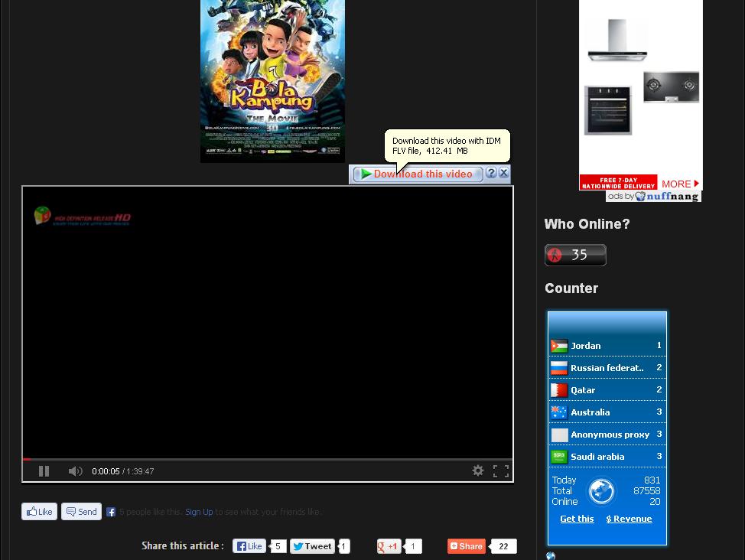
Task: Click the Russian federation flag icon
Action: 559,368
